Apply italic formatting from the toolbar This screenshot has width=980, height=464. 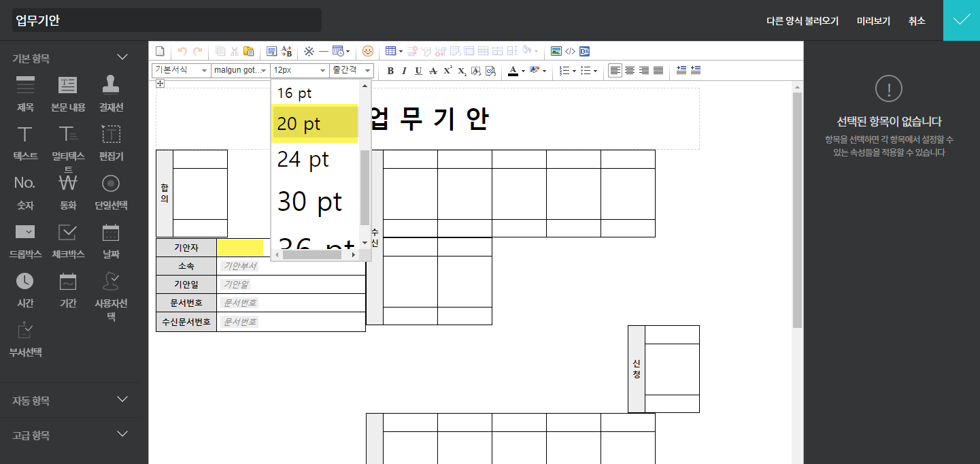point(404,71)
